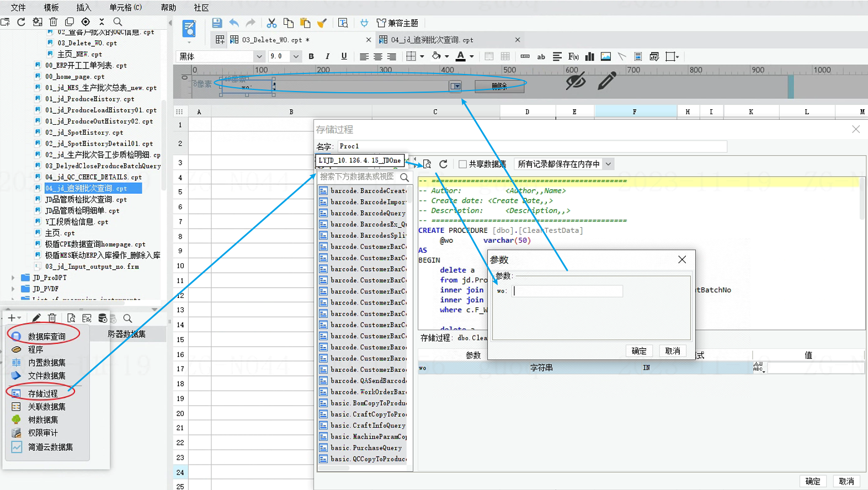
Task: Toggle underline formatting
Action: [x=344, y=56]
